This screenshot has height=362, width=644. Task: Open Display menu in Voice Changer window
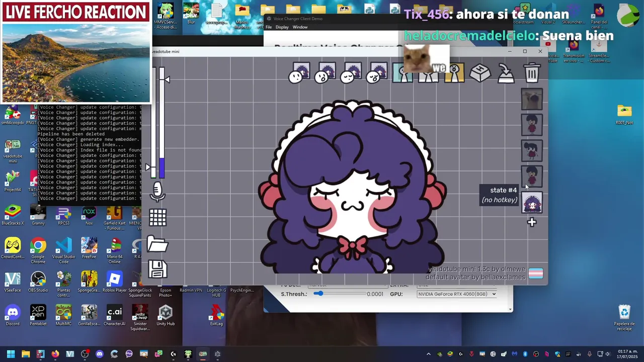click(x=282, y=27)
